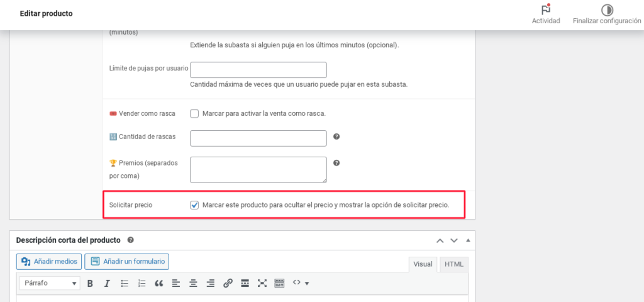
Task: Click the Añadir un formulario button
Action: click(x=127, y=261)
